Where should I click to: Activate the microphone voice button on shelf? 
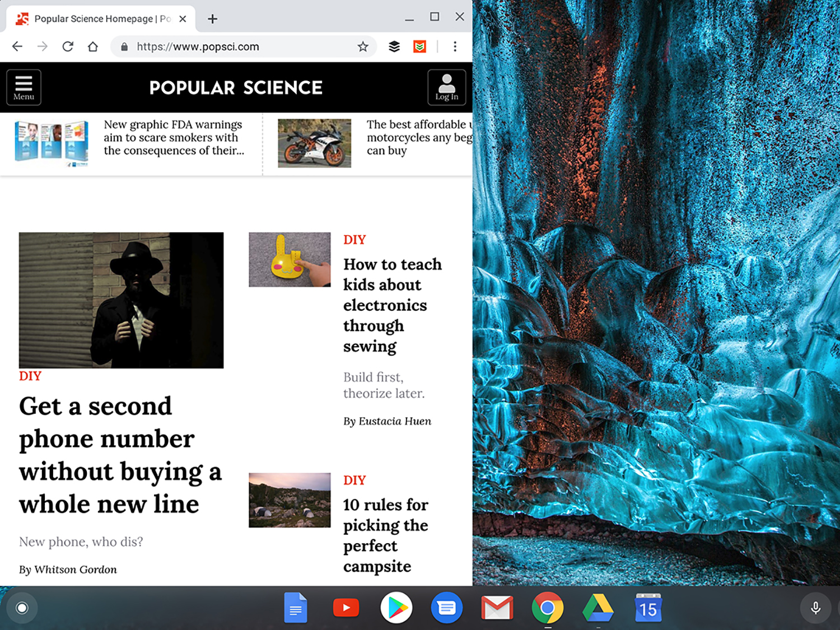click(816, 608)
